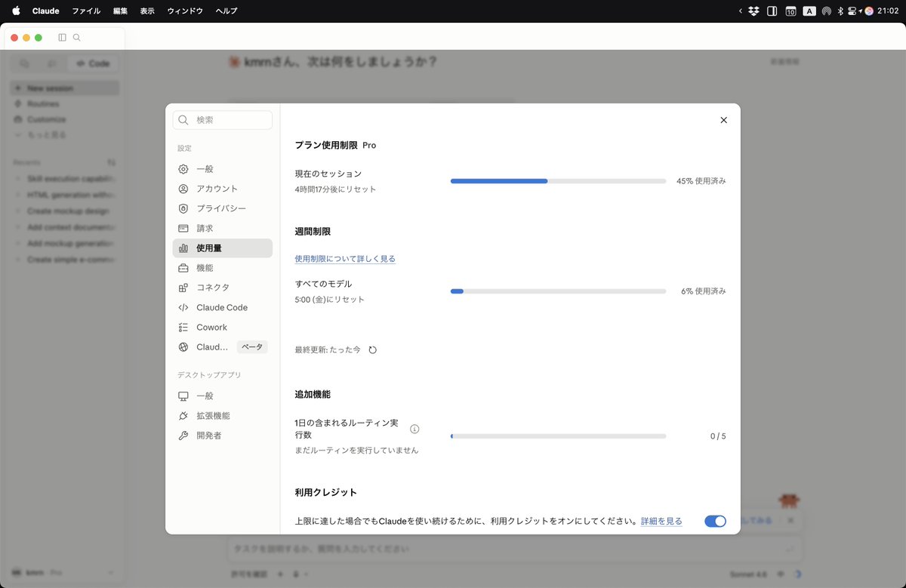
Task: Click the "6% 使用済み" usage value
Action: tap(703, 291)
